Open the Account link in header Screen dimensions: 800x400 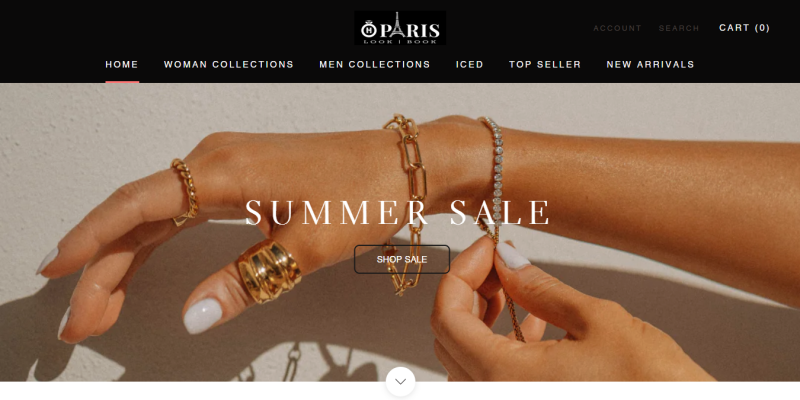[x=617, y=28]
